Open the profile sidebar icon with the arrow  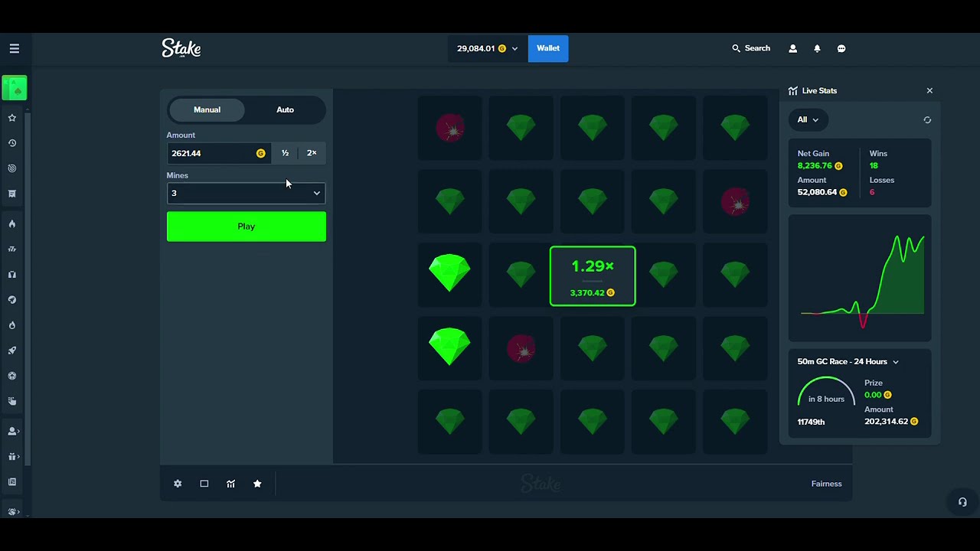click(x=12, y=431)
